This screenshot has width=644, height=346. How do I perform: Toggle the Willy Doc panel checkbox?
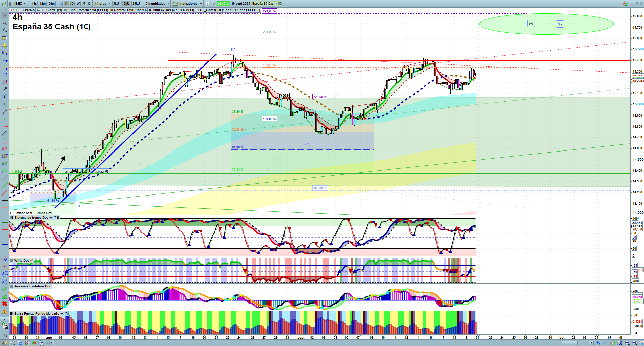click(x=12, y=261)
